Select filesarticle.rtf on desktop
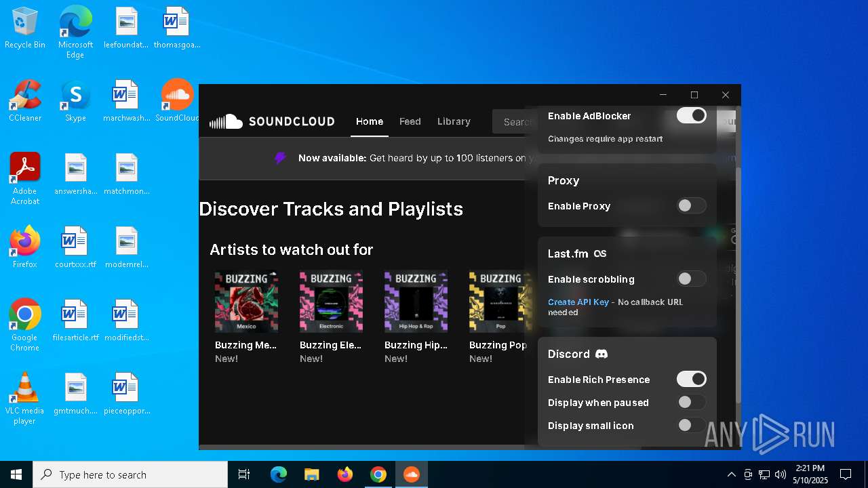 coord(75,321)
